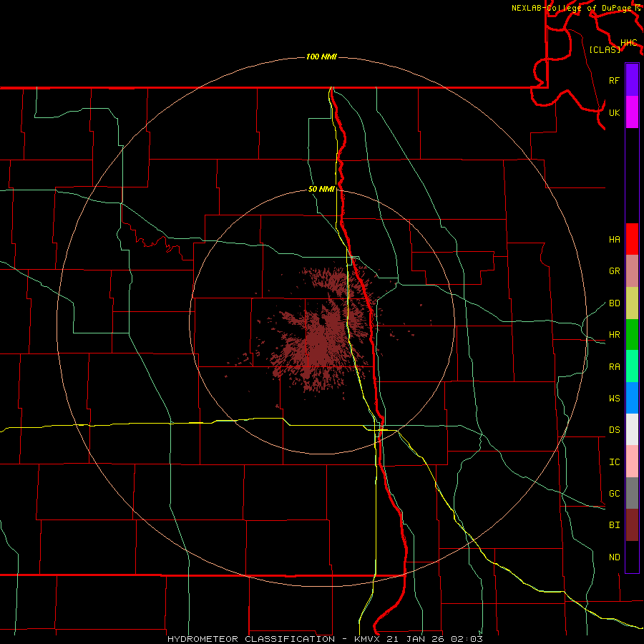Click the dense biological echo core at radar center
This screenshot has height=644, width=644.
323,339
